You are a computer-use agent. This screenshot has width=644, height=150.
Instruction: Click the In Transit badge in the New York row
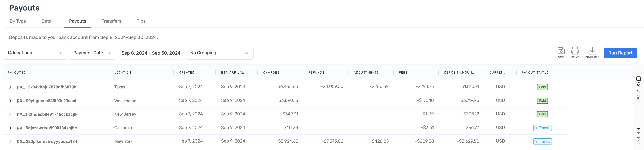pyautogui.click(x=542, y=141)
